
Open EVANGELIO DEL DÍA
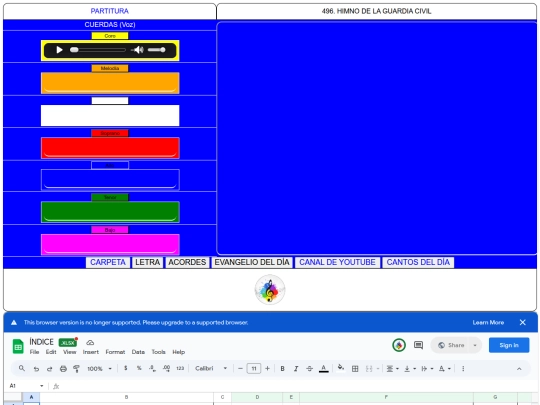pos(252,262)
